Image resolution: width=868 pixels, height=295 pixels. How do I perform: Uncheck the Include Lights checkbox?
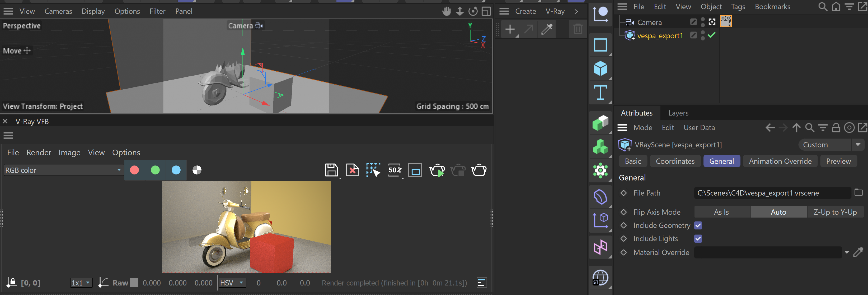coord(698,239)
